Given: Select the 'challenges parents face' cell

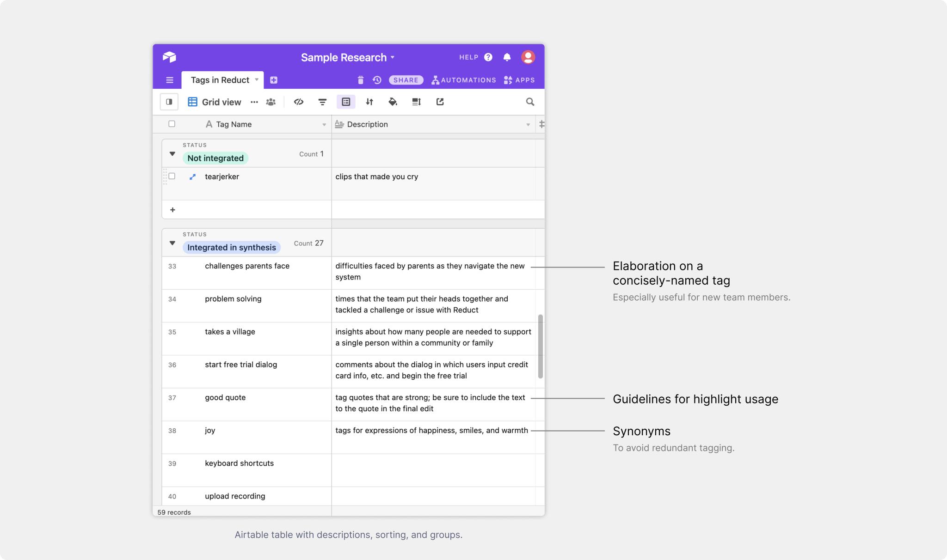Looking at the screenshot, I should (x=247, y=273).
